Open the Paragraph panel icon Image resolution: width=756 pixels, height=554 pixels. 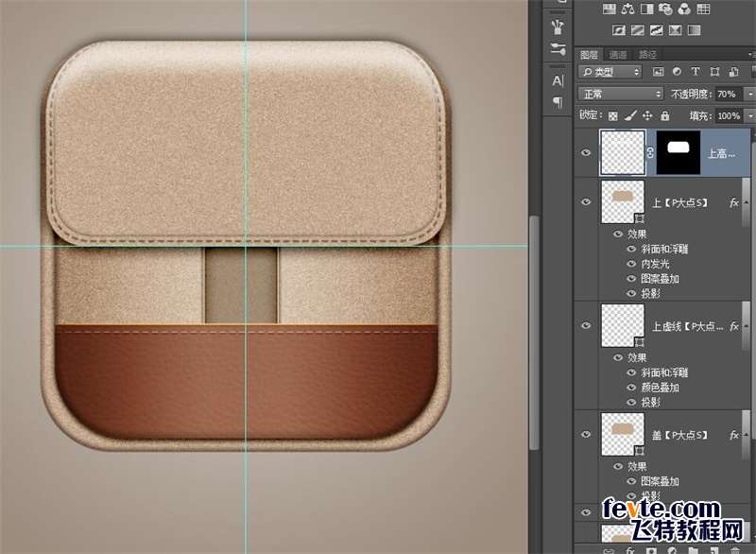point(558,102)
